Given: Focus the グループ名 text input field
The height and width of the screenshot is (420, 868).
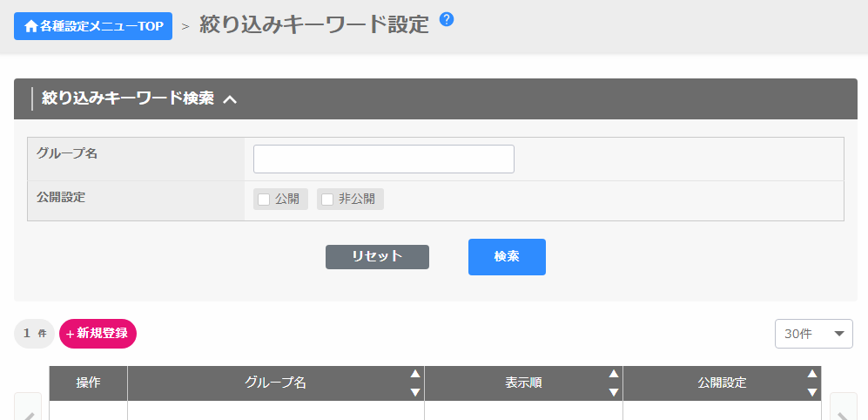Looking at the screenshot, I should pos(383,159).
